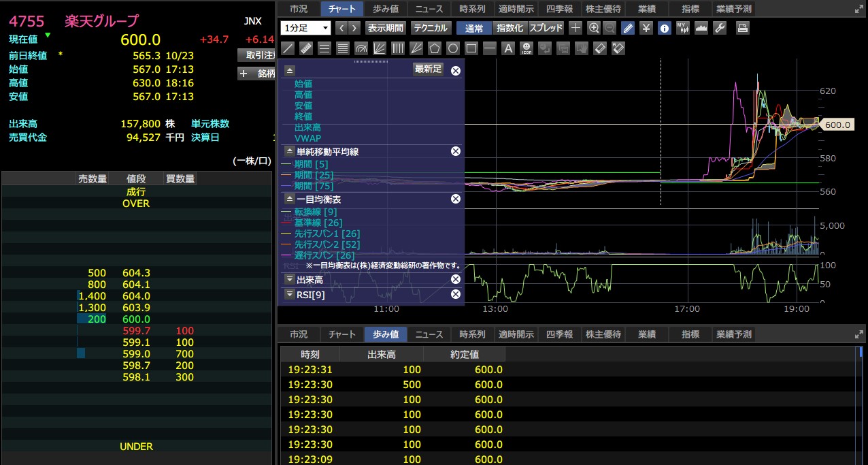Open the 業績予測 tab in upper panel
868x465 pixels.
pyautogui.click(x=734, y=9)
